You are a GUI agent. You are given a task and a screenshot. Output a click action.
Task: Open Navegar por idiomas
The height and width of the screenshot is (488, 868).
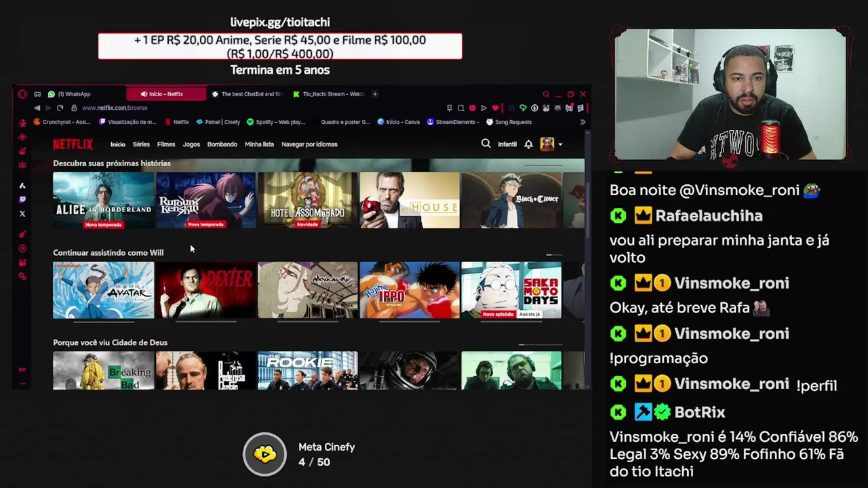(x=309, y=144)
